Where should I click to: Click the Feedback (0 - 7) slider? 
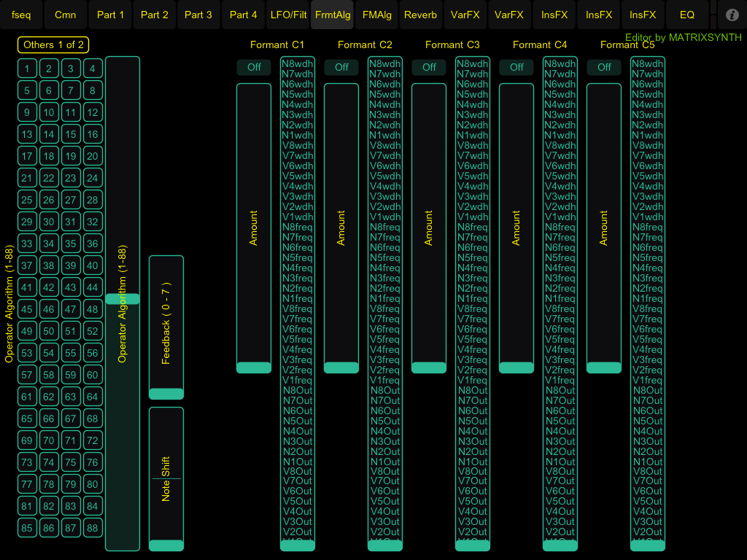pyautogui.click(x=166, y=328)
